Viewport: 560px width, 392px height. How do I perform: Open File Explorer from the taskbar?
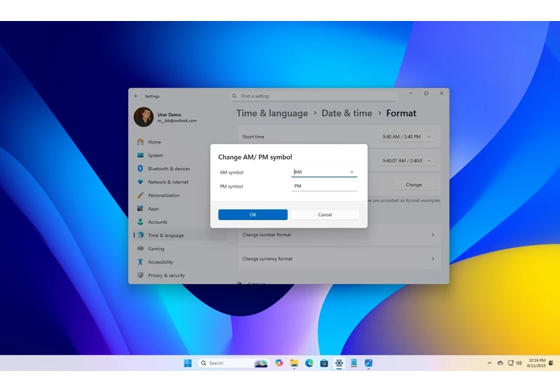(294, 363)
